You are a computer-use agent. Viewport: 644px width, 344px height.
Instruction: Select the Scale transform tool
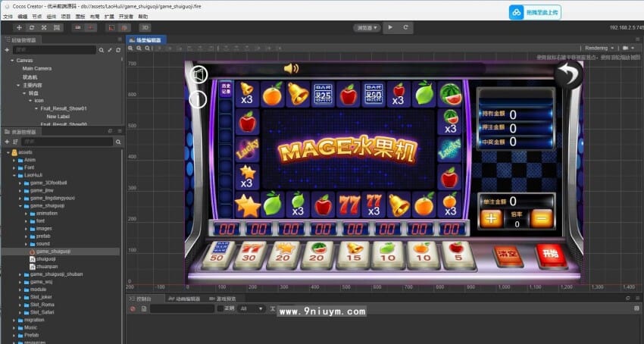44,27
